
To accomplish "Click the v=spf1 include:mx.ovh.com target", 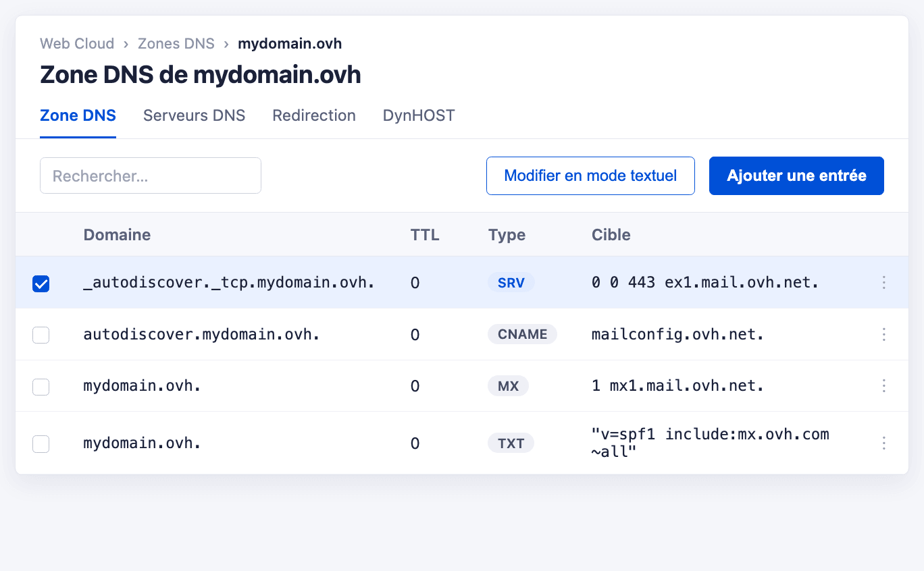I will point(710,443).
